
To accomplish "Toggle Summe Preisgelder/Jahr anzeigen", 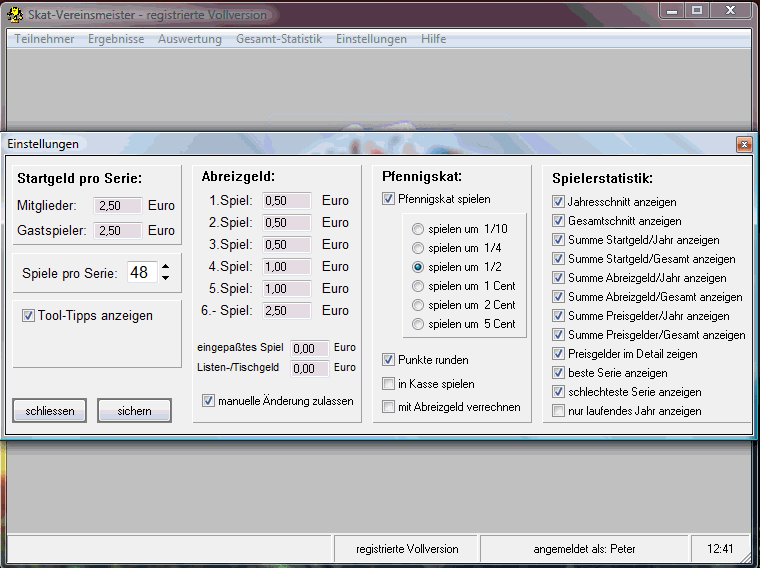I will tap(558, 316).
